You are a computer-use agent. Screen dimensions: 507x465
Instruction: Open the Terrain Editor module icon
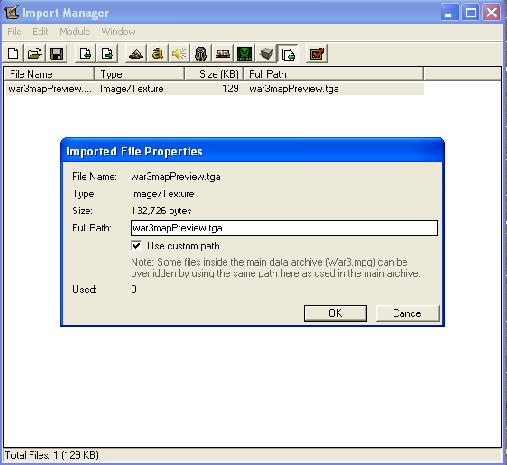point(136,53)
